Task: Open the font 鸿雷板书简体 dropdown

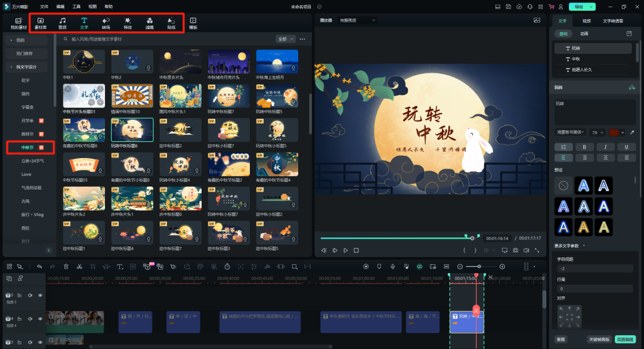Action: coord(571,132)
